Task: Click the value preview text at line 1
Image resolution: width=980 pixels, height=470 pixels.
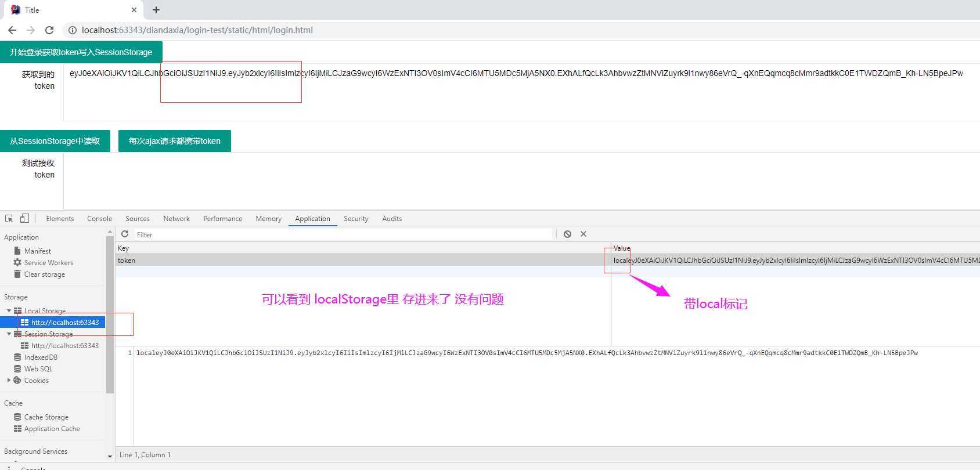Action: tap(527, 353)
